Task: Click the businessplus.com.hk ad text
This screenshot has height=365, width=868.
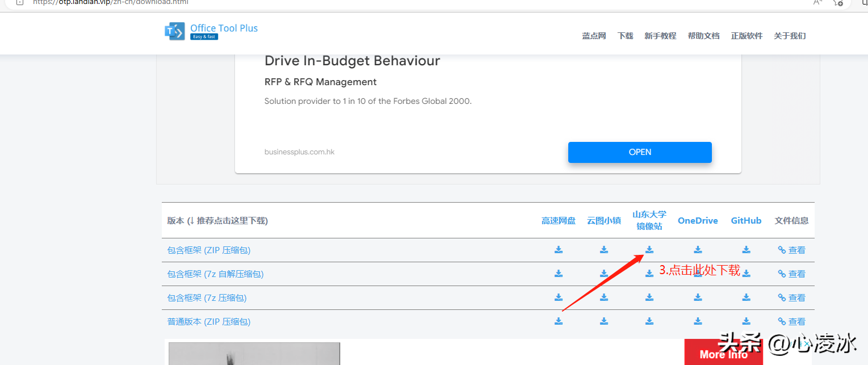Action: pyautogui.click(x=300, y=152)
